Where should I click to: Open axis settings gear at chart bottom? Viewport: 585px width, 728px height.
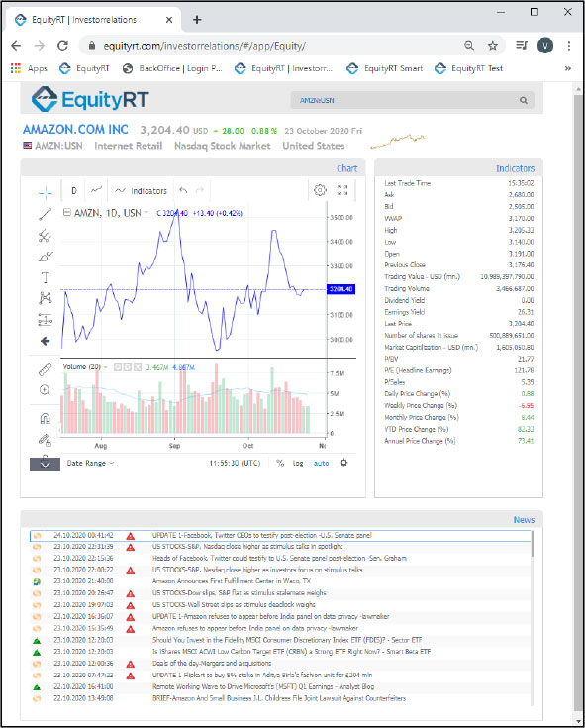point(343,463)
